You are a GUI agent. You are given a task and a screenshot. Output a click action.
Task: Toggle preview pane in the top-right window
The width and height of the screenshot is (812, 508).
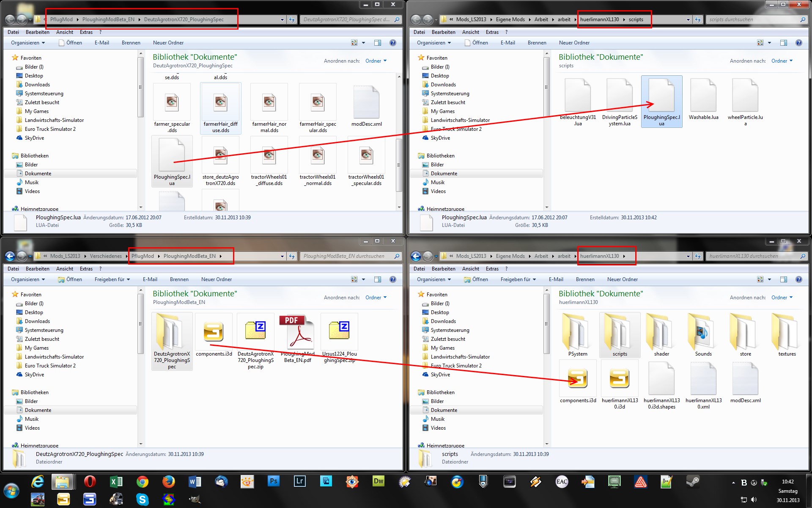[783, 43]
